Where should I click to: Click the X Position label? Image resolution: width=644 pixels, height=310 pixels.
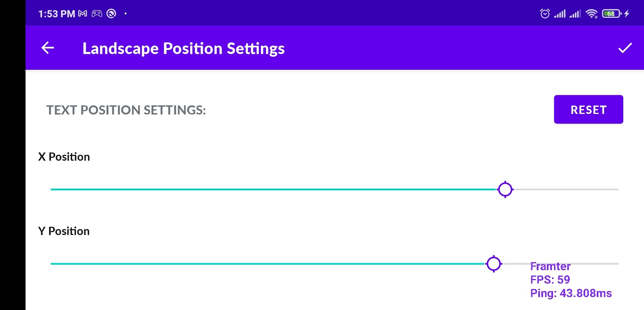64,157
